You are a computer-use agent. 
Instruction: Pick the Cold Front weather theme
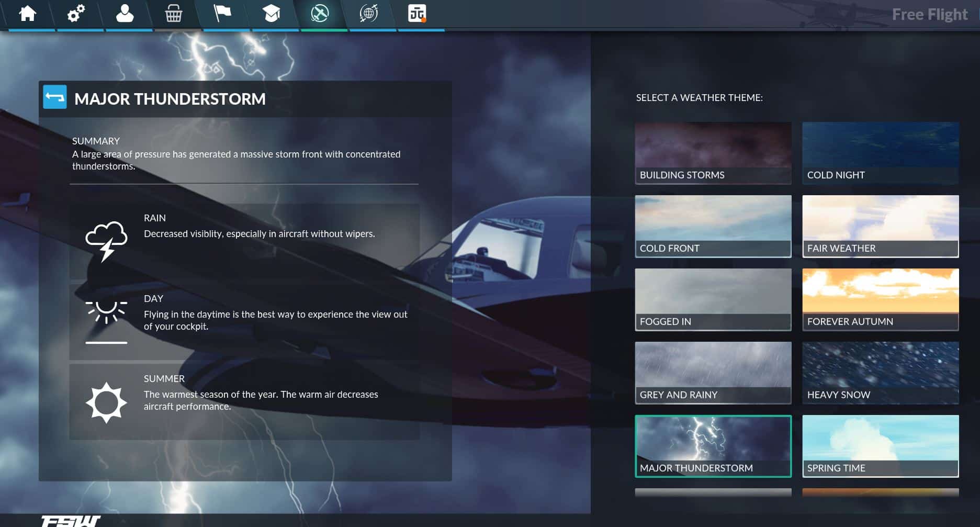(713, 226)
